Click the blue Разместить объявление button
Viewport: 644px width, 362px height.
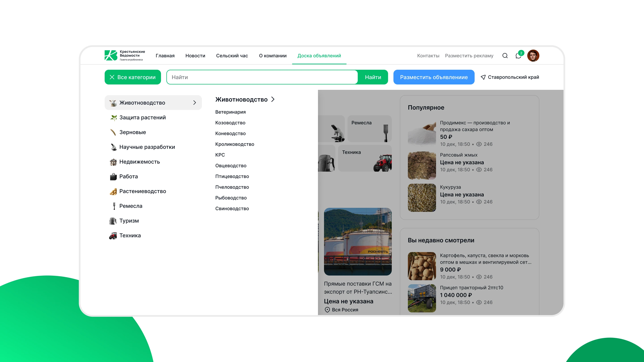[434, 77]
